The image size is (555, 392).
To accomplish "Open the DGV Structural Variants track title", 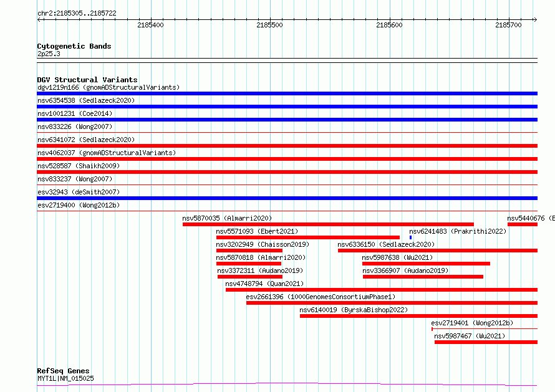I will point(87,80).
